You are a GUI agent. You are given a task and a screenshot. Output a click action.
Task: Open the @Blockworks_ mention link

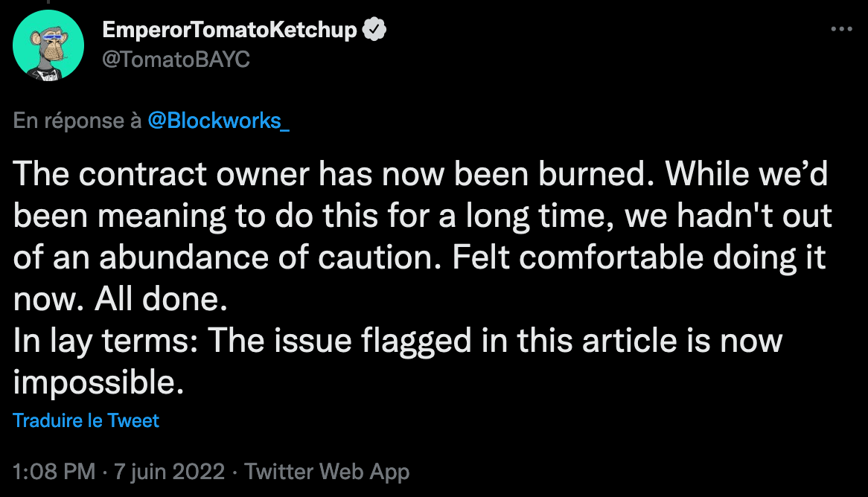click(x=218, y=121)
